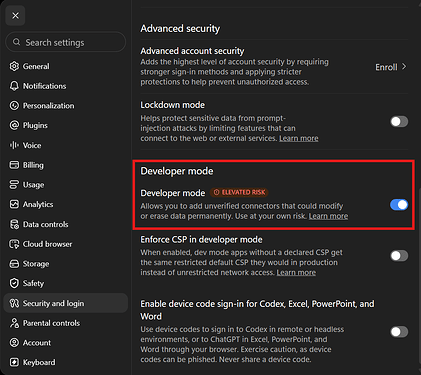Click the Account profile icon

tap(14, 343)
